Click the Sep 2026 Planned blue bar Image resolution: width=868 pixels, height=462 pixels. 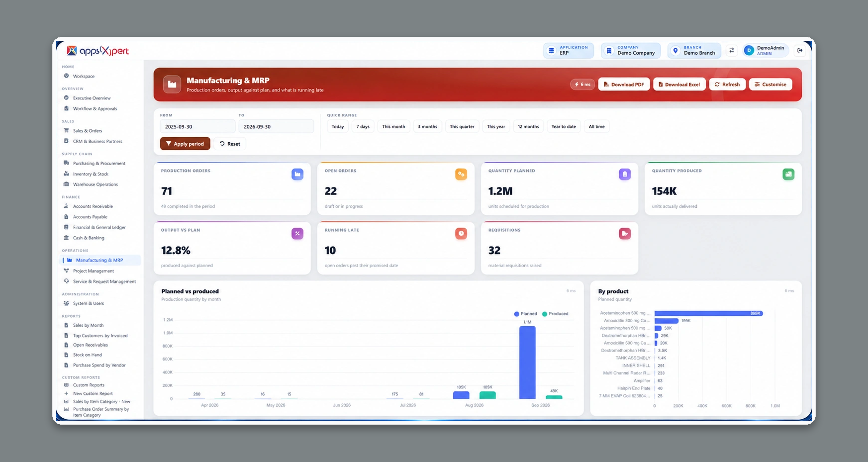pyautogui.click(x=527, y=362)
